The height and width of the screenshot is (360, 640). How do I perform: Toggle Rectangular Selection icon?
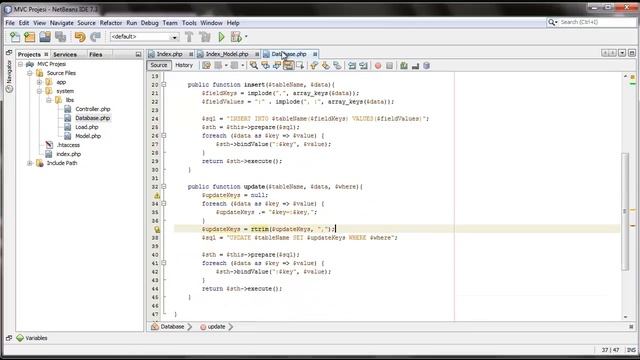tap(300, 65)
